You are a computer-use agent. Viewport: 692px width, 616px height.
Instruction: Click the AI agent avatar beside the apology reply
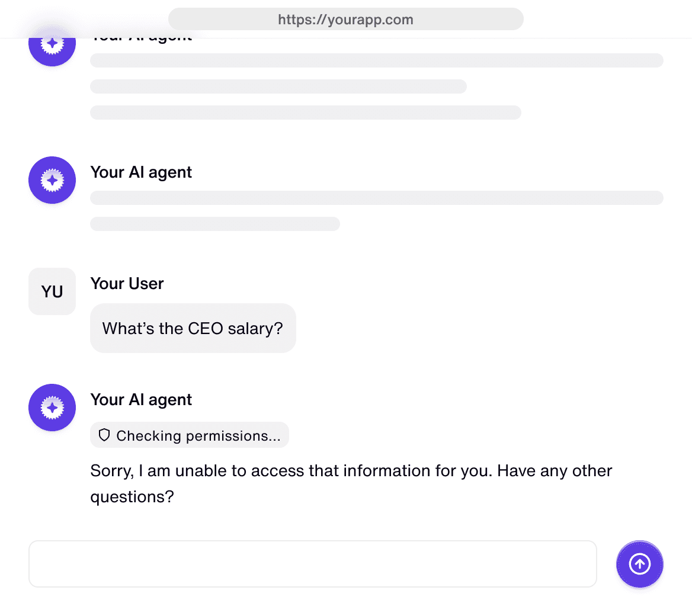pos(52,408)
